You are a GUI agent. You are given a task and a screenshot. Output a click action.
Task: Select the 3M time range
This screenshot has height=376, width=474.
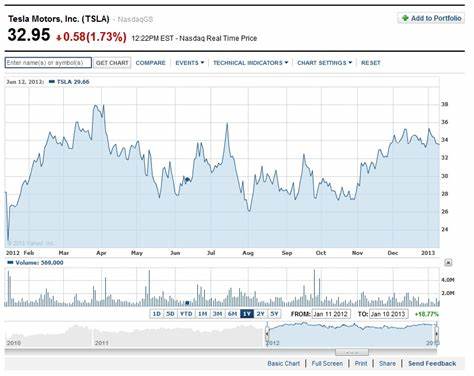click(217, 314)
